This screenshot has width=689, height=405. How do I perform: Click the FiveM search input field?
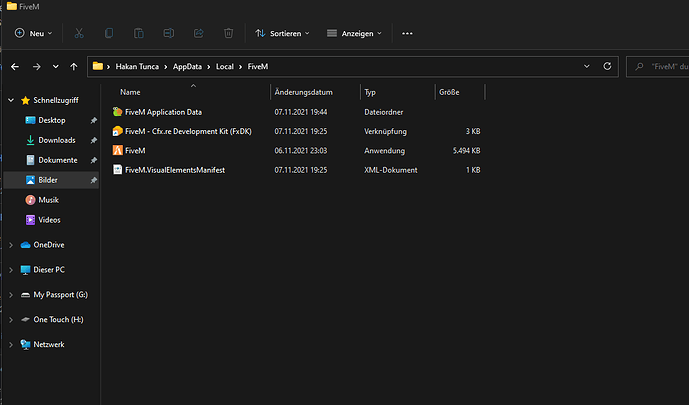click(662, 67)
